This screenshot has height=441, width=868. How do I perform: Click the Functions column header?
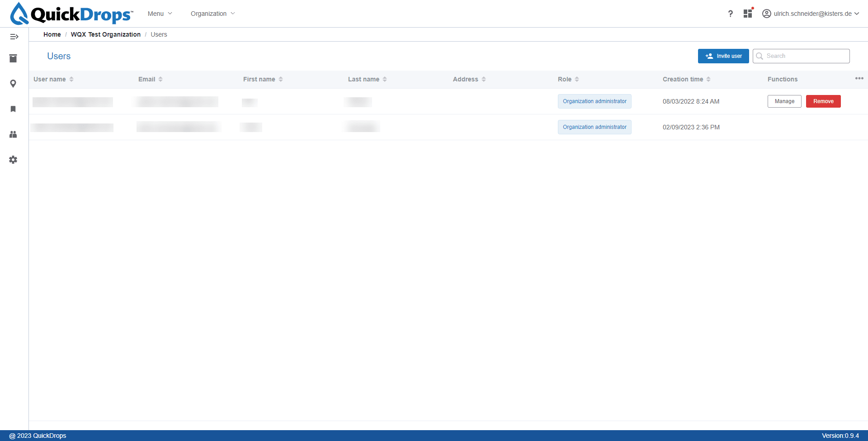tap(783, 79)
